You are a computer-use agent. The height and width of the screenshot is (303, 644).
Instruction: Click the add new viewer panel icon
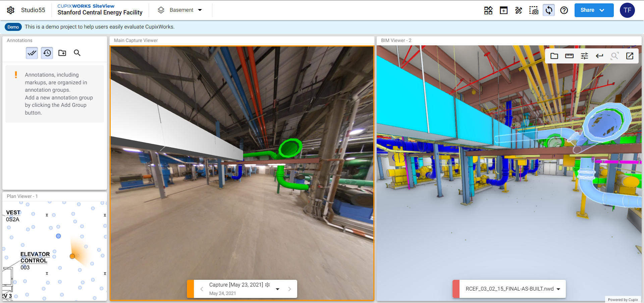coord(503,10)
